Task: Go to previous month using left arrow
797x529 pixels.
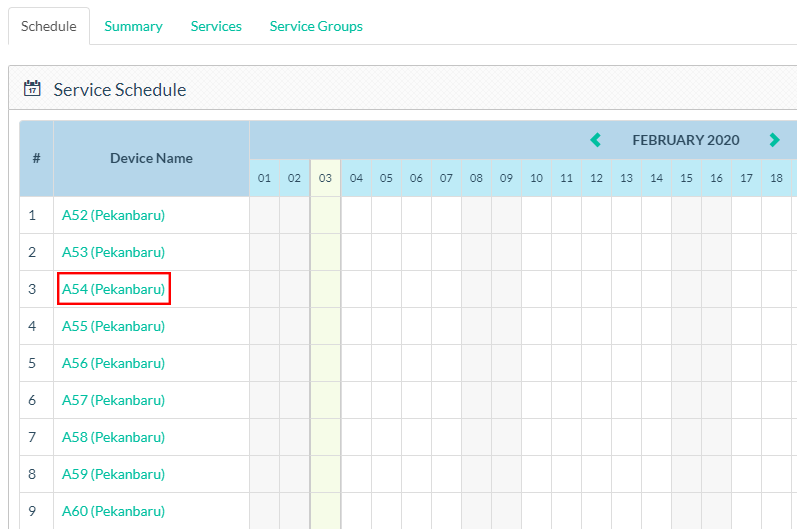Action: coord(596,140)
